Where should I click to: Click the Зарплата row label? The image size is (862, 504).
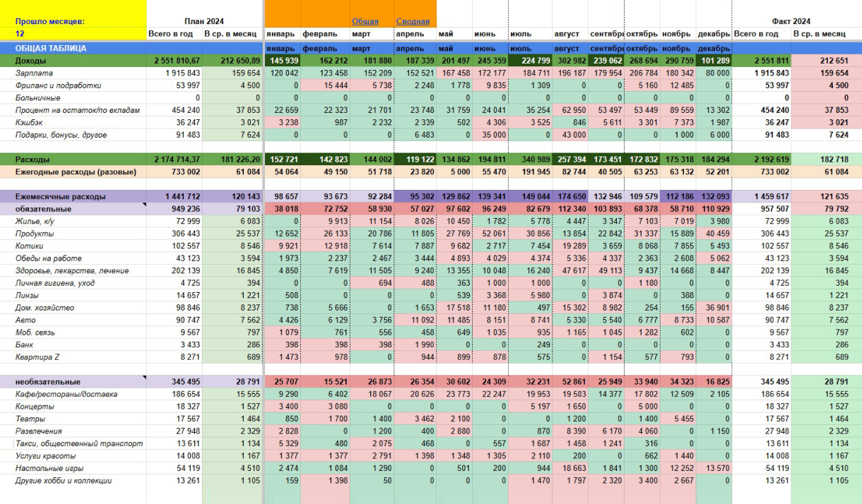pos(34,73)
